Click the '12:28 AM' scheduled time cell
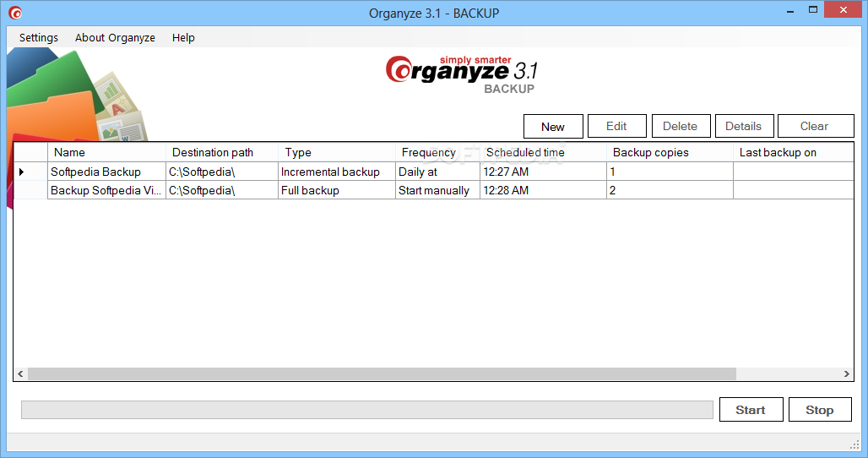Viewport: 868px width, 458px height. [x=543, y=190]
